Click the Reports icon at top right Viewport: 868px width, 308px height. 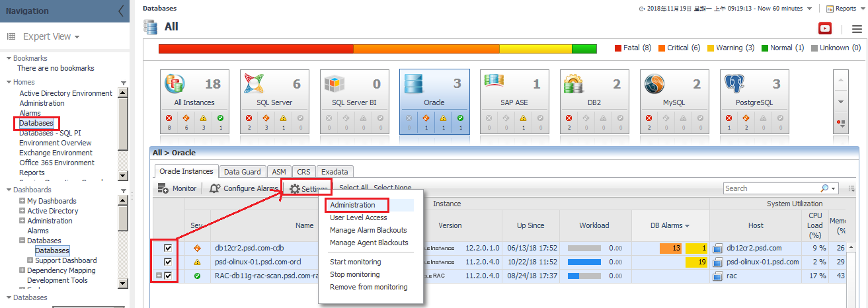click(830, 9)
